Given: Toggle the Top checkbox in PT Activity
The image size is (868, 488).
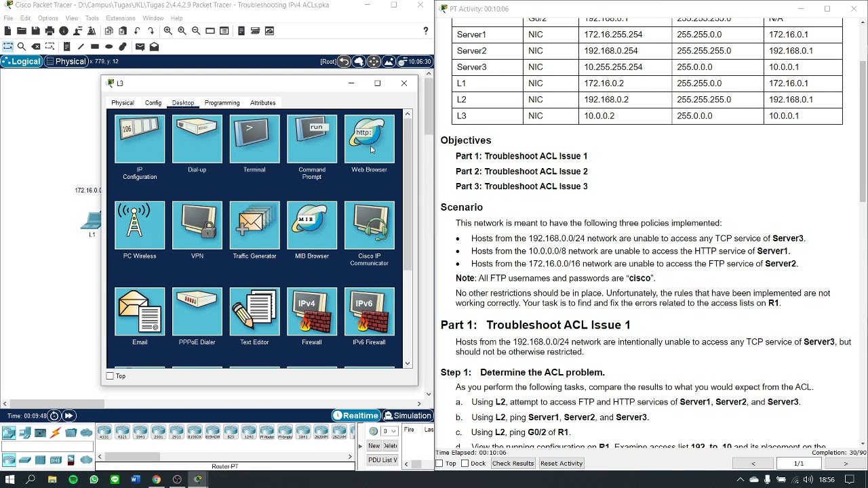Looking at the screenshot, I should (440, 464).
